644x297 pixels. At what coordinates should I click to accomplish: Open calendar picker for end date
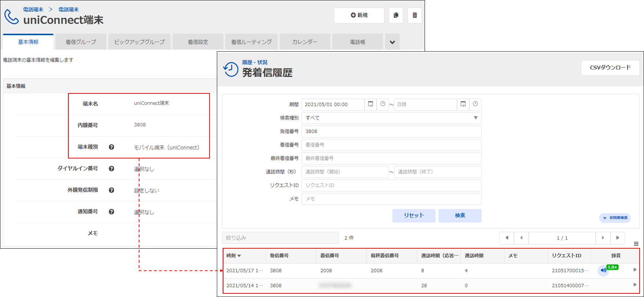click(463, 104)
